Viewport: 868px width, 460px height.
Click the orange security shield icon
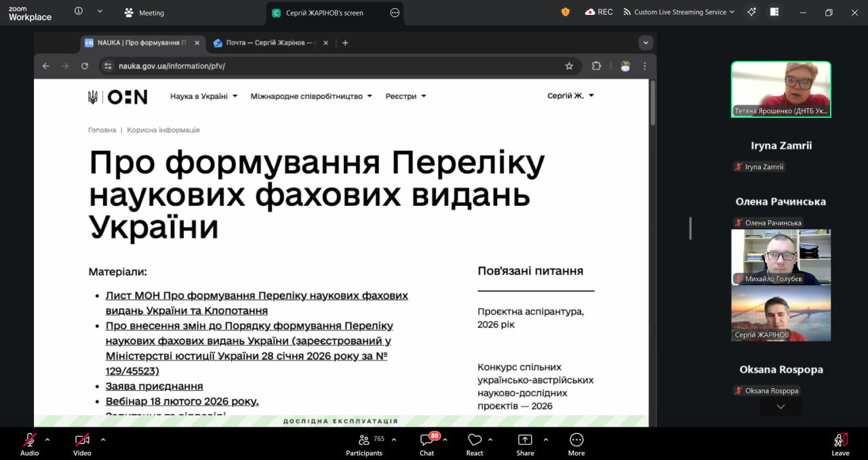click(x=566, y=12)
